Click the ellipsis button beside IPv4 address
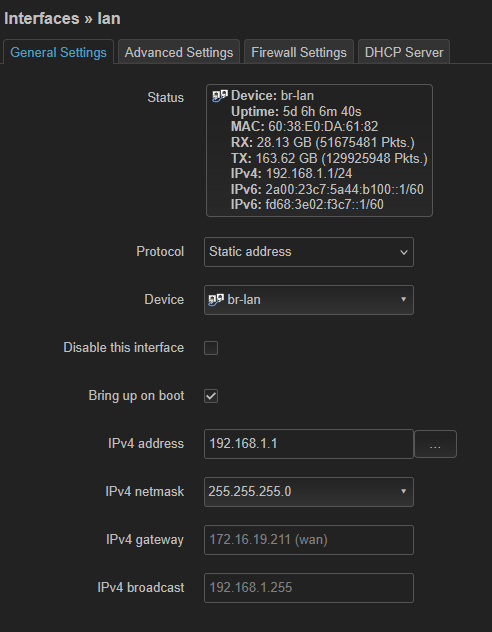Screen dimensions: 492x632 click(435, 444)
